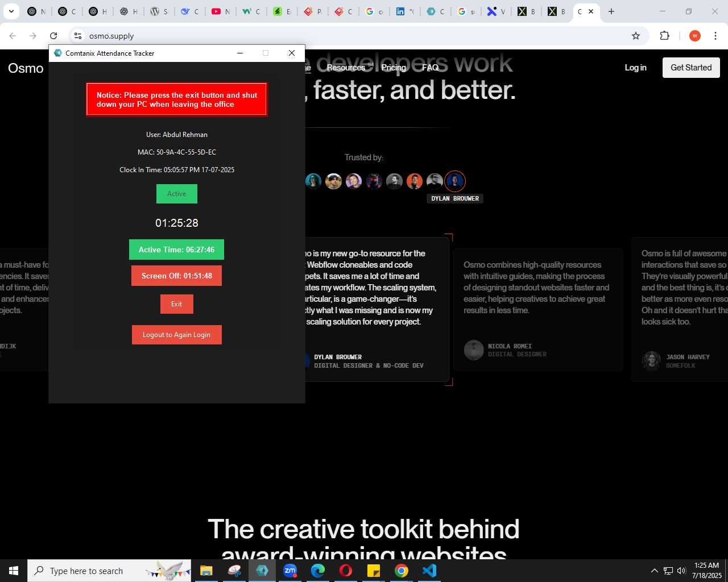Open Opera browser from the taskbar
Screen dimensions: 728x582
pos(346,571)
